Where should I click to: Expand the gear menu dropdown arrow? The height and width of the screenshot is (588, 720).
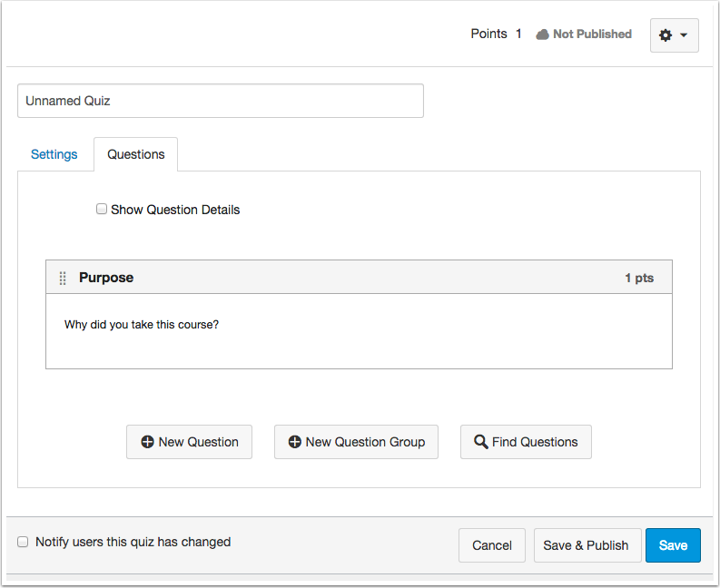684,35
